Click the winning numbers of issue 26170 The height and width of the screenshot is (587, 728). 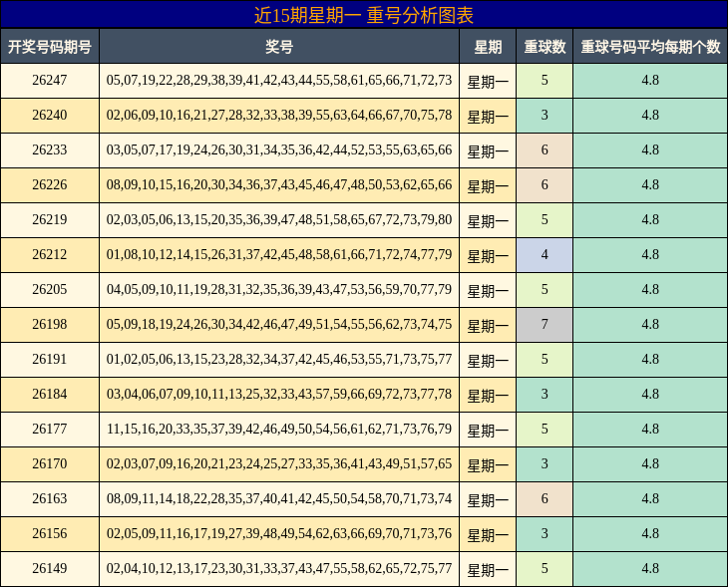(279, 463)
